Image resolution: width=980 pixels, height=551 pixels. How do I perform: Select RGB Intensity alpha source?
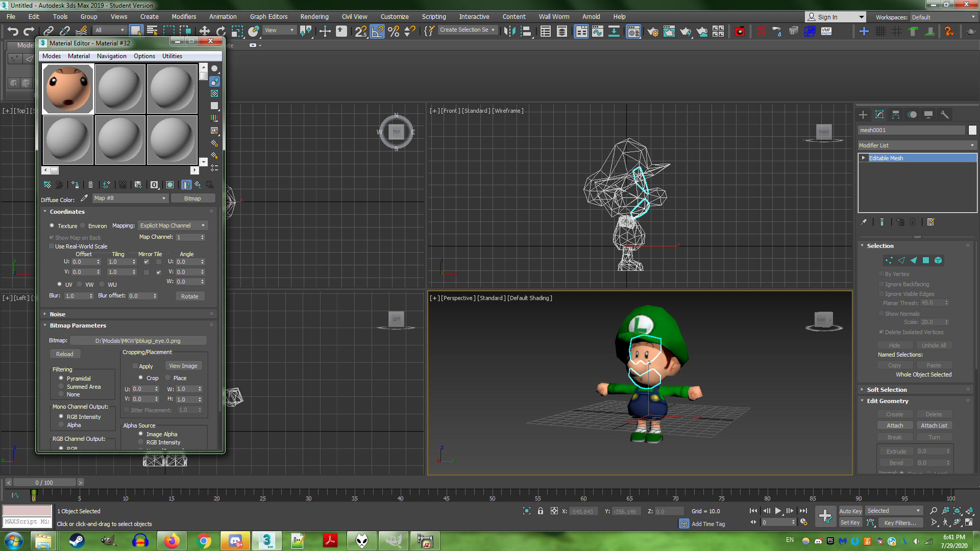click(141, 442)
